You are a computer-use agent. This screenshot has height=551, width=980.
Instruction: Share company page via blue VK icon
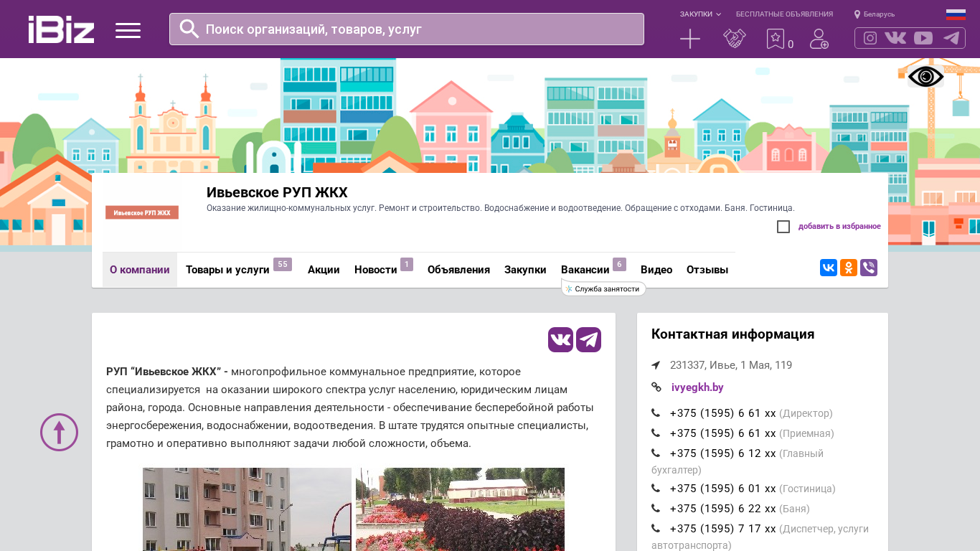[829, 268]
